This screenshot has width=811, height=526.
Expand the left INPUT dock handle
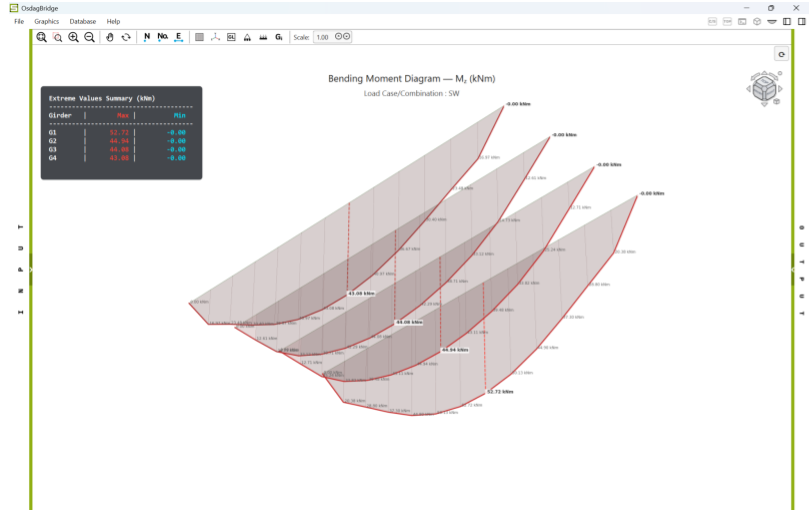point(31,269)
